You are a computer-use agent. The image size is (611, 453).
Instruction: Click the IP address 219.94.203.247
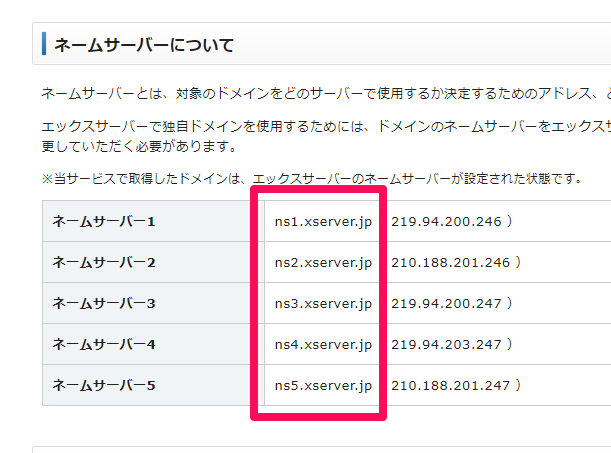(446, 344)
